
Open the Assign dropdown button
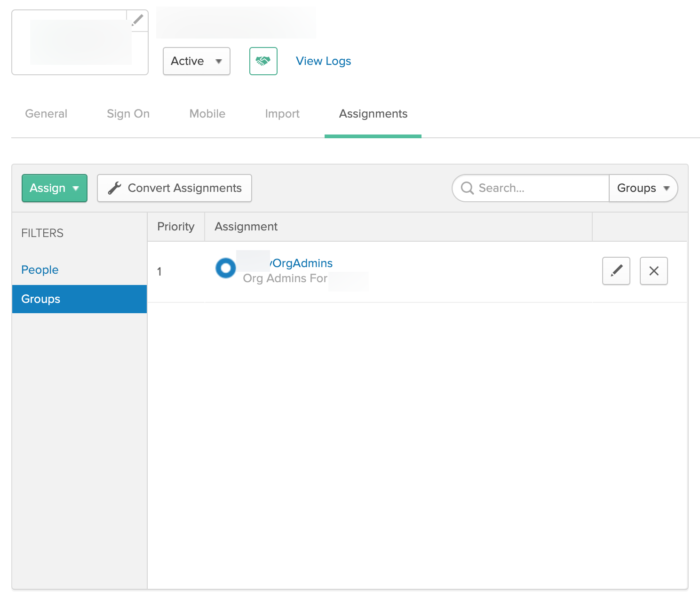pyautogui.click(x=55, y=188)
